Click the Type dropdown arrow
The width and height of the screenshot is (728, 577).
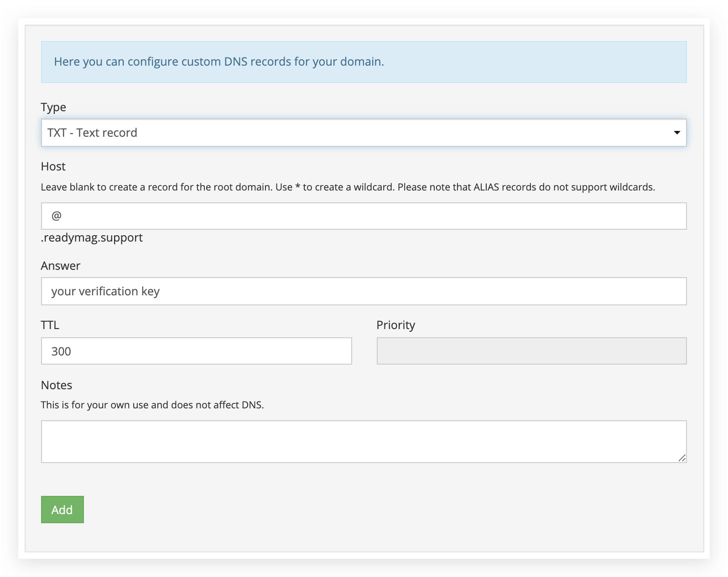[x=676, y=133]
